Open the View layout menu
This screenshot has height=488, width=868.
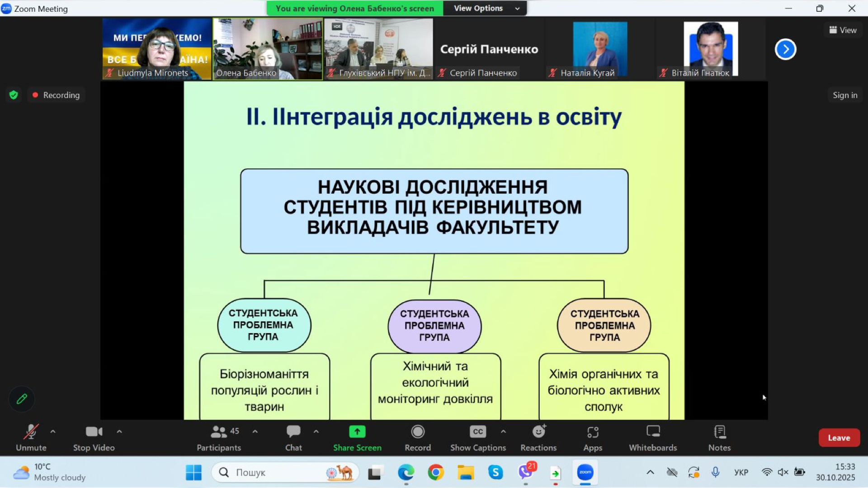(843, 30)
